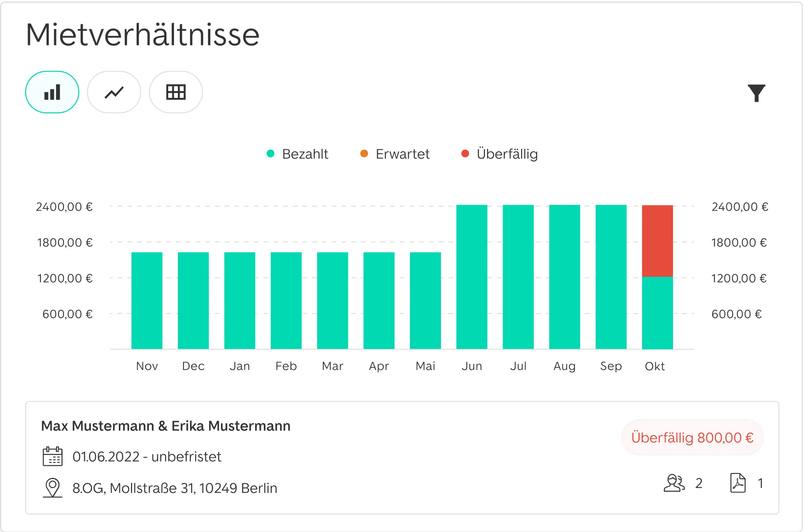Select the Nov bar in chart
The height and width of the screenshot is (532, 803).
coord(147,301)
